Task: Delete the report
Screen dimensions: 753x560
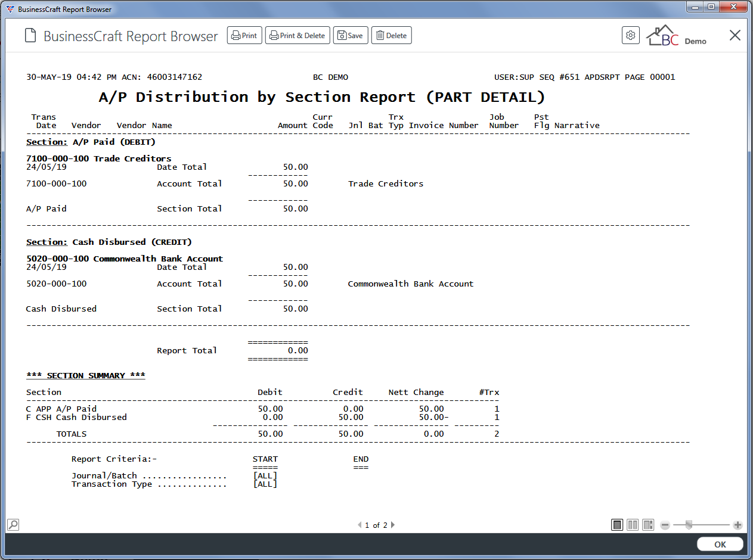Action: click(x=392, y=36)
